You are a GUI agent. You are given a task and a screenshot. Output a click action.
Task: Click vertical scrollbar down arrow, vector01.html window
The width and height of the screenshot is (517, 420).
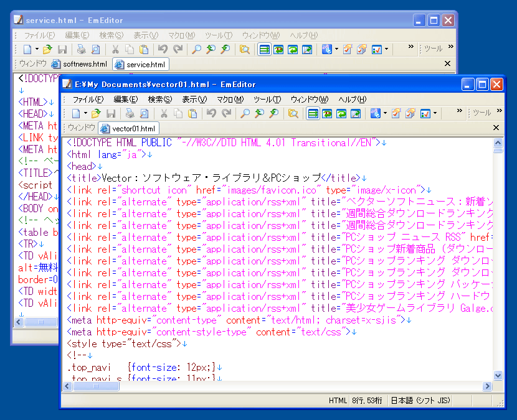(498, 375)
